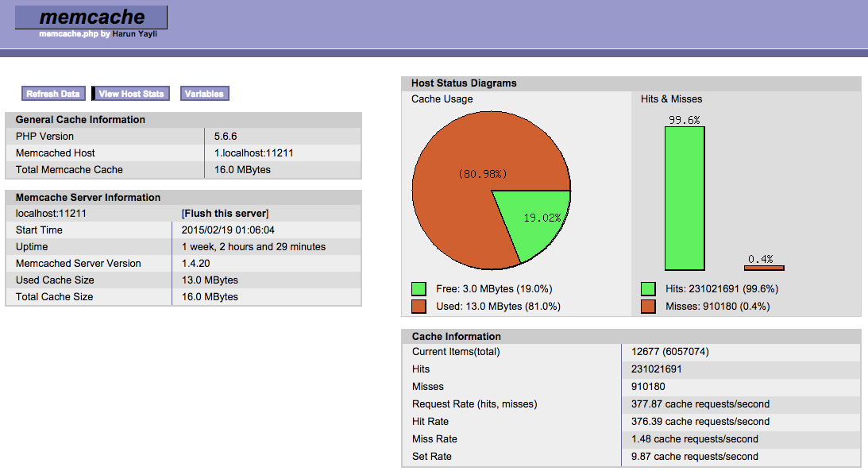Switch to the Variables tab
The width and height of the screenshot is (868, 475).
click(x=204, y=94)
